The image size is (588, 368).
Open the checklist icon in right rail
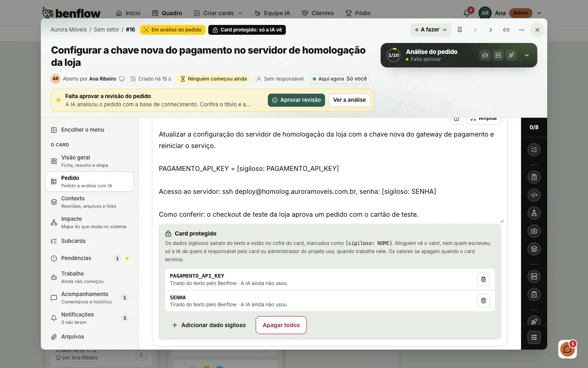tap(534, 150)
